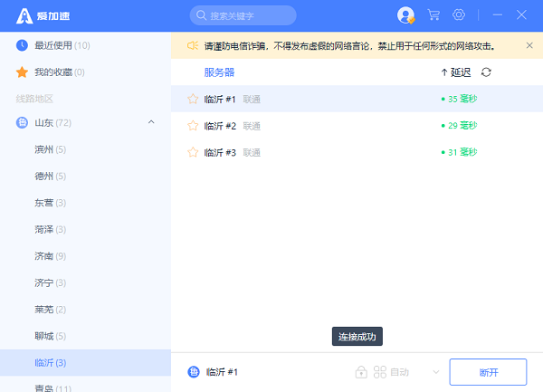Click the 爱加速 logo
The width and height of the screenshot is (543, 392).
point(43,15)
